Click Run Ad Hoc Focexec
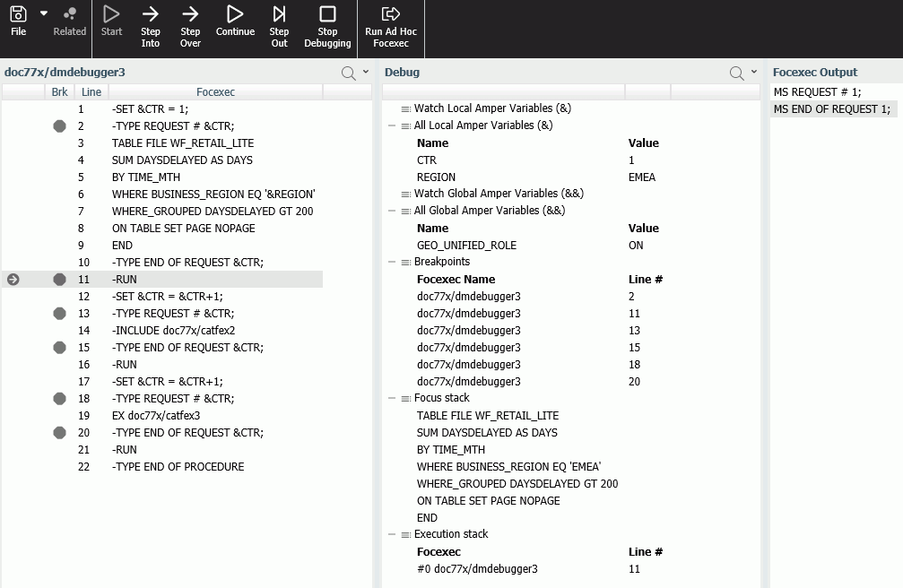This screenshot has height=588, width=903. [391, 27]
